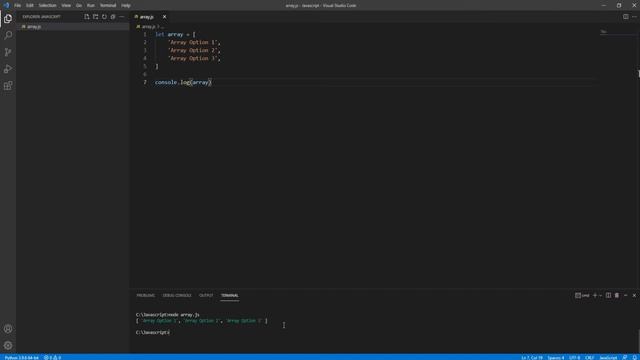Refresh the Explorer file list
Viewport: 640px width, 360px height.
[x=104, y=17]
